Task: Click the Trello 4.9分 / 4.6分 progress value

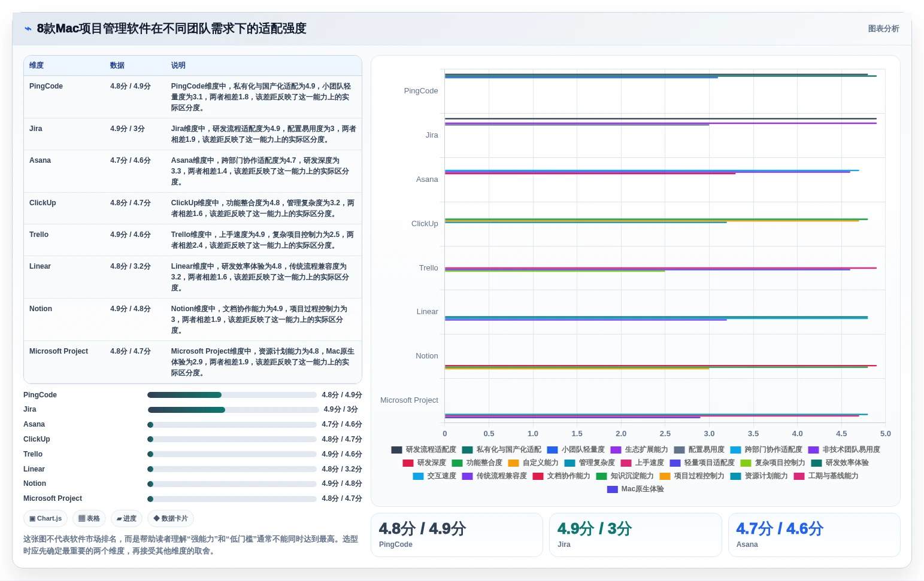Action: [x=342, y=454]
